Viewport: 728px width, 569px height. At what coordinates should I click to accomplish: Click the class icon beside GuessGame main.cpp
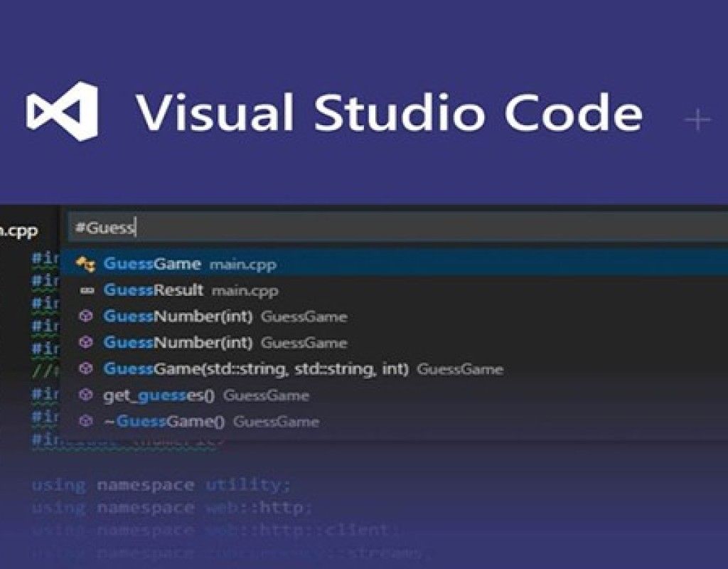(85, 265)
